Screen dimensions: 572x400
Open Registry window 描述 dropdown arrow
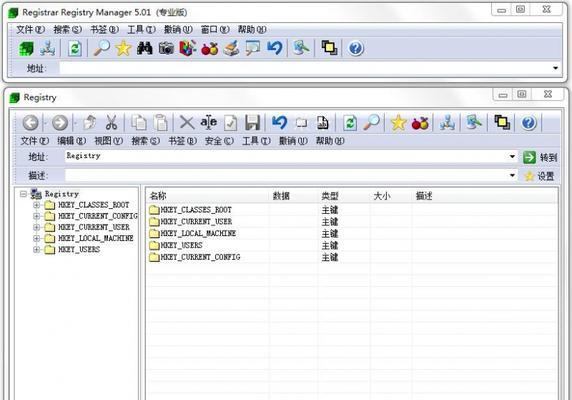(512, 175)
